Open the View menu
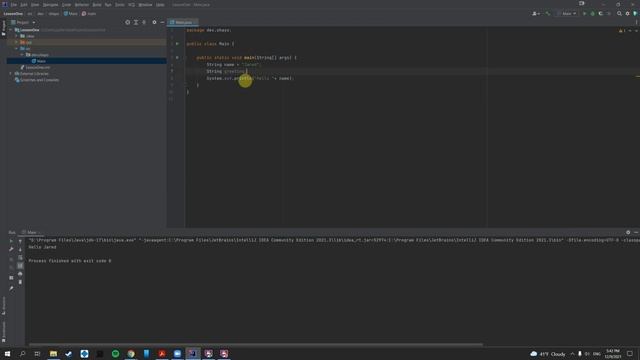The width and height of the screenshot is (640, 360). (x=35, y=4)
